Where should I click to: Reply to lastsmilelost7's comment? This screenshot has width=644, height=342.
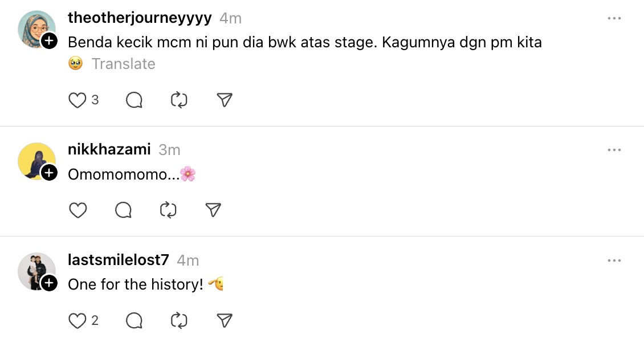tap(134, 321)
